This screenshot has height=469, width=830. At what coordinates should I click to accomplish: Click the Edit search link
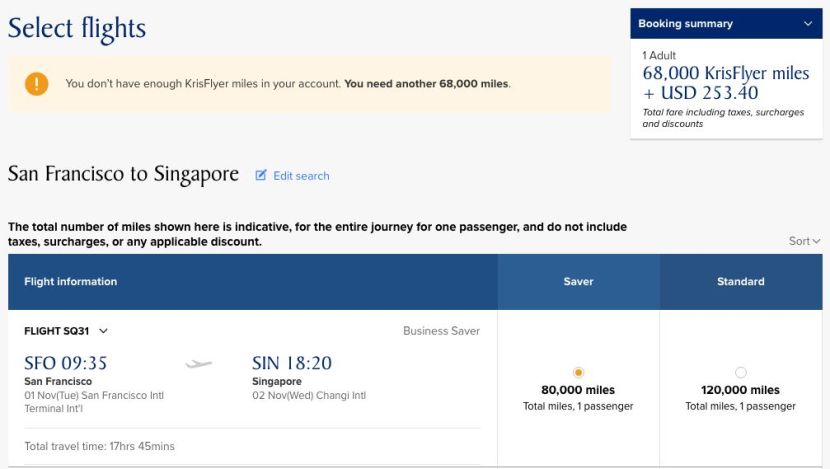[x=301, y=176]
